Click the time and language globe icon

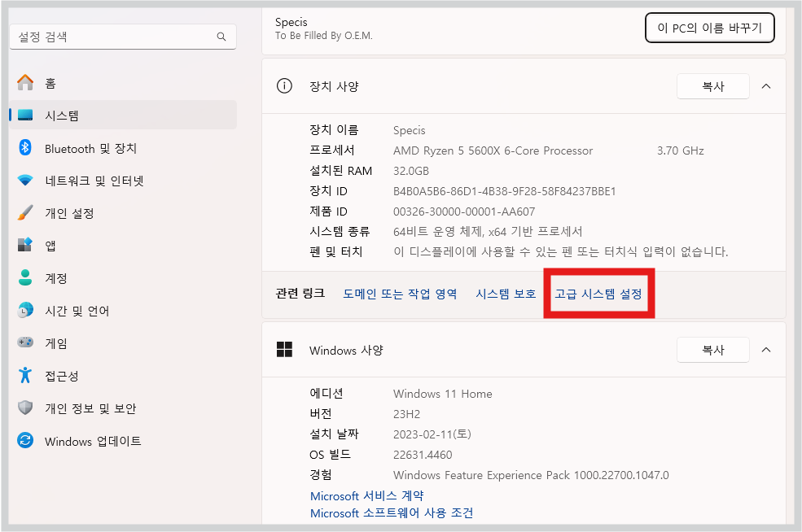click(x=25, y=310)
